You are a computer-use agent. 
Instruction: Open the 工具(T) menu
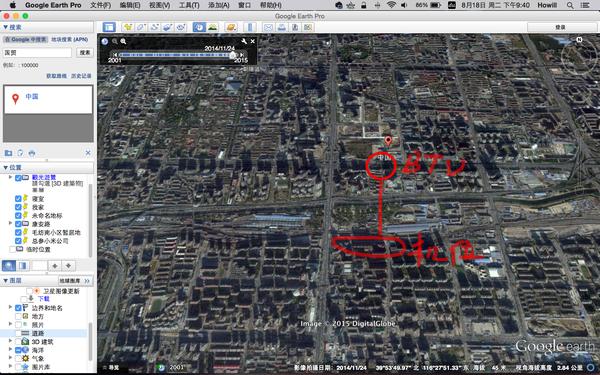(x=189, y=5)
